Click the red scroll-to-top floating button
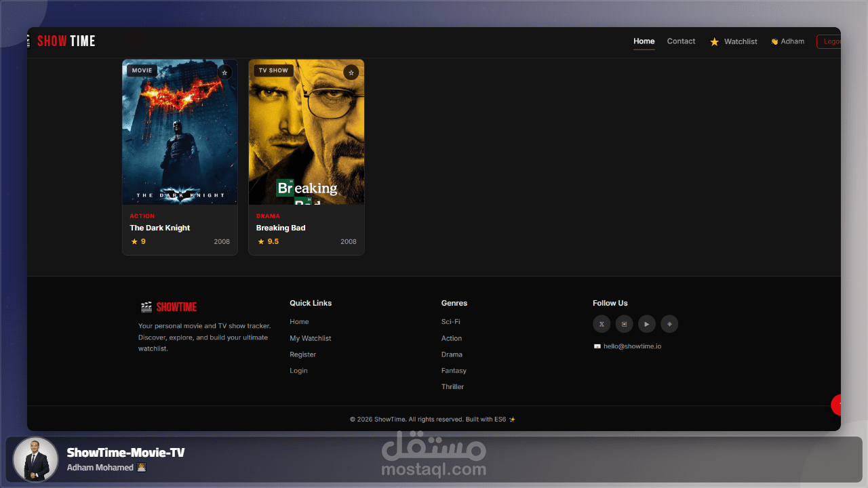This screenshot has height=488, width=868. coord(836,405)
